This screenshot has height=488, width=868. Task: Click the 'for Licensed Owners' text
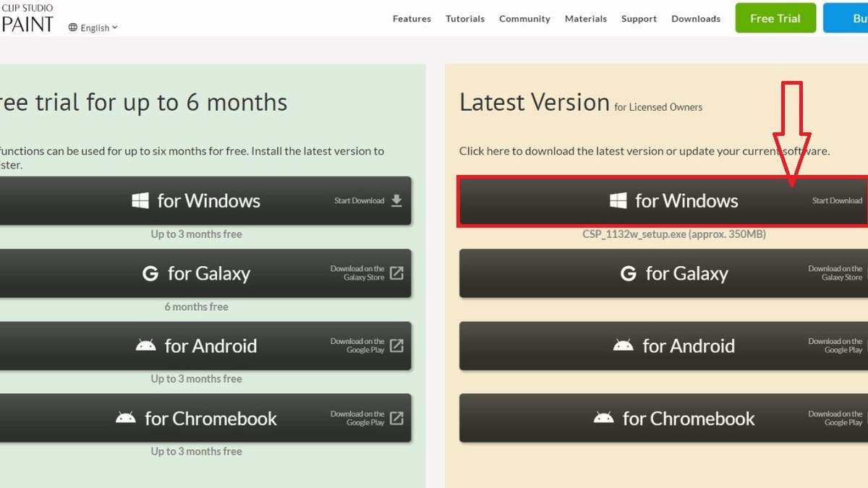[658, 107]
